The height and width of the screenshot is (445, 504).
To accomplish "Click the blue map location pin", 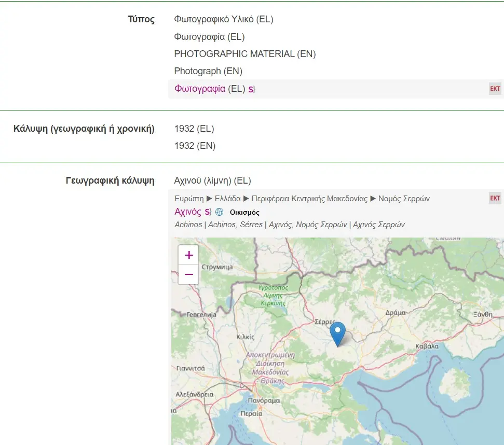I will [337, 333].
